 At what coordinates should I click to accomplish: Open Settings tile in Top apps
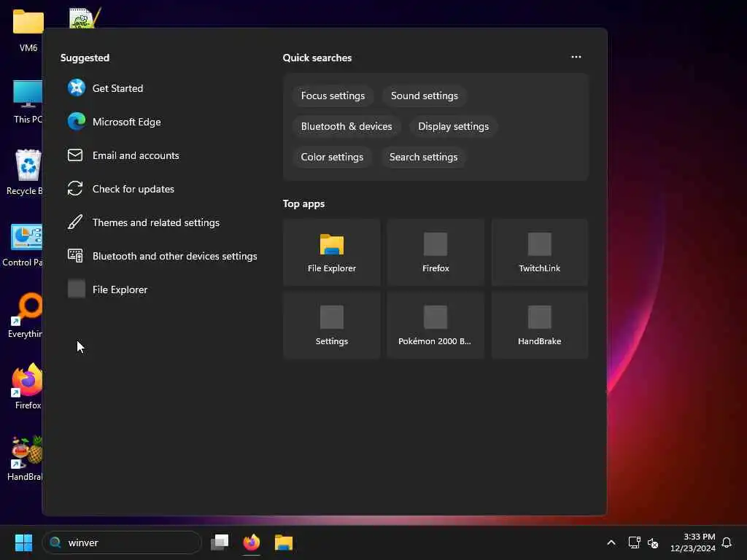(x=332, y=325)
